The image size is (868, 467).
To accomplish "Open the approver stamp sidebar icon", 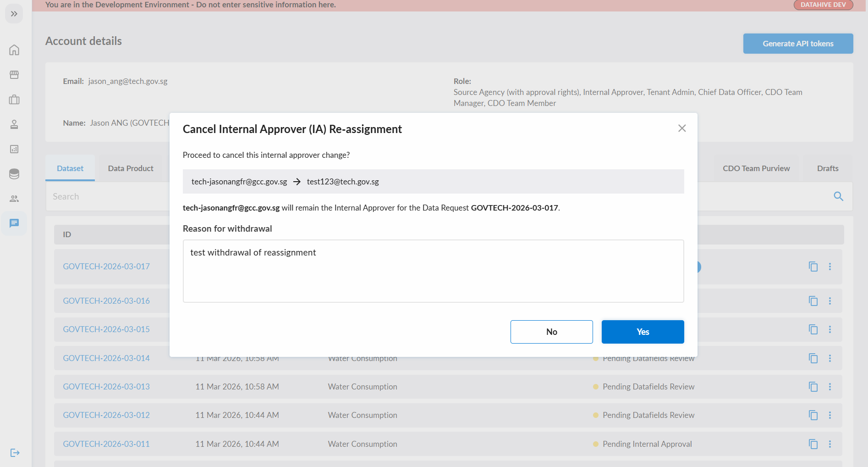I will tap(14, 124).
